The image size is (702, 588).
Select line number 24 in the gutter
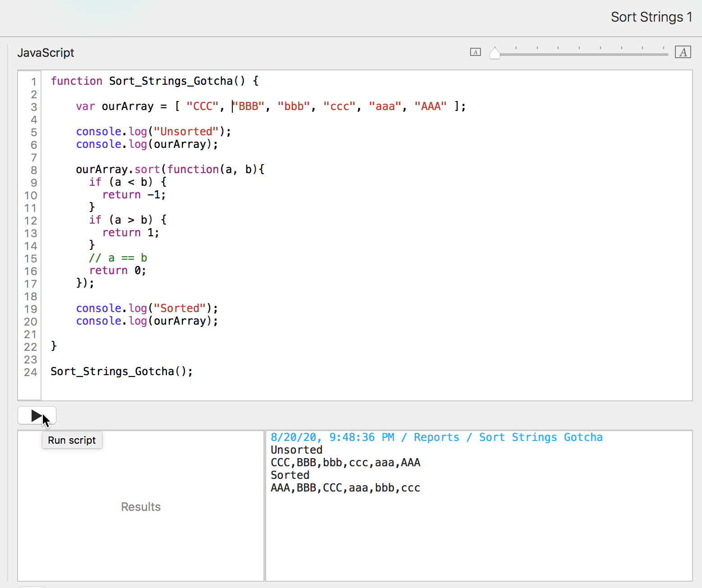coord(31,372)
